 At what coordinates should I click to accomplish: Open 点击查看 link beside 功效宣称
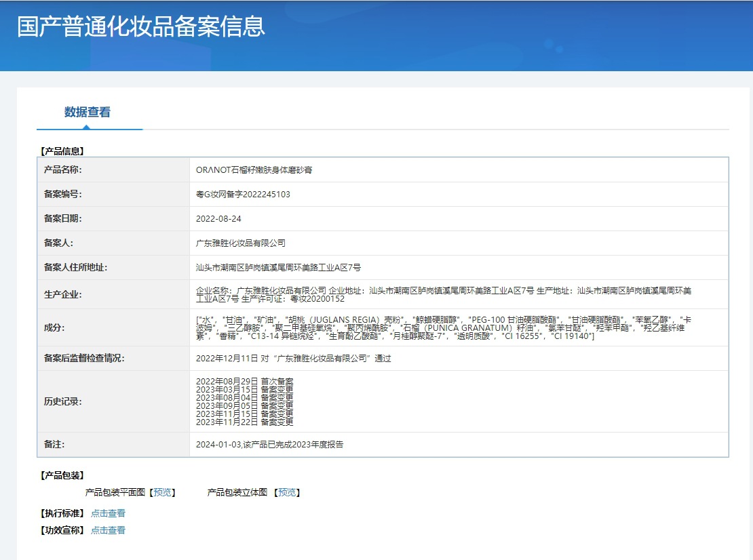pyautogui.click(x=108, y=530)
